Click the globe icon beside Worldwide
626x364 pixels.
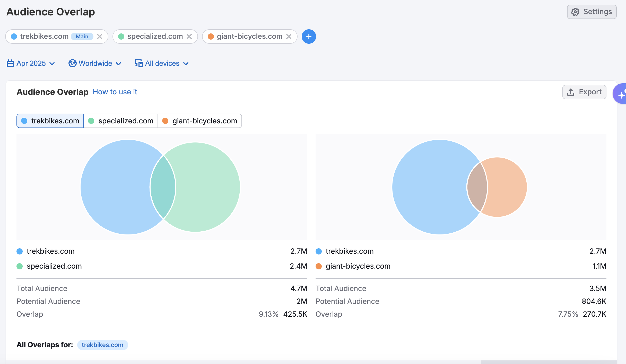tap(72, 63)
